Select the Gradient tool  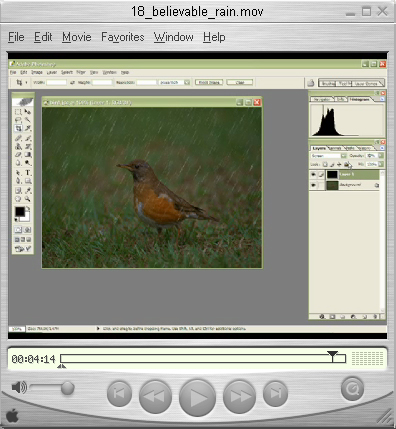[28, 155]
